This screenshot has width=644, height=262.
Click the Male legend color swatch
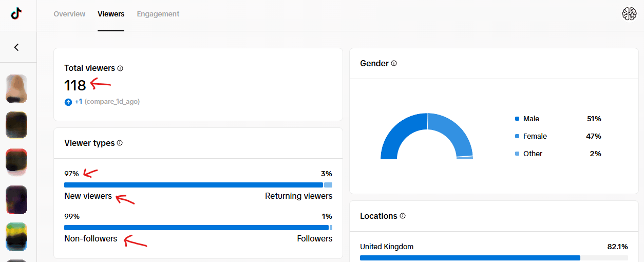click(x=517, y=119)
